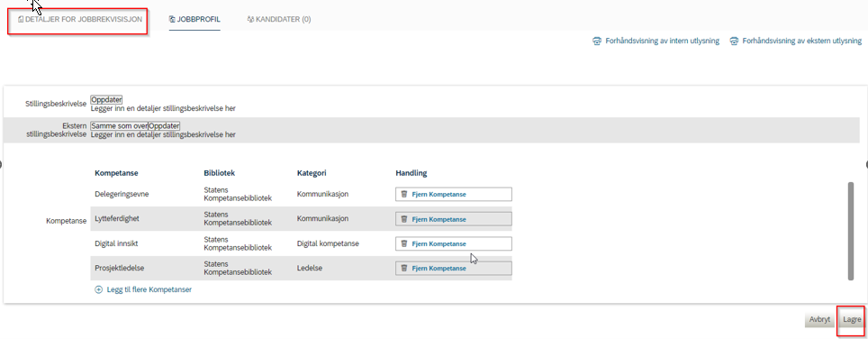The image size is (868, 339).
Task: Remove the Lytteferdighet competence
Action: 454,219
